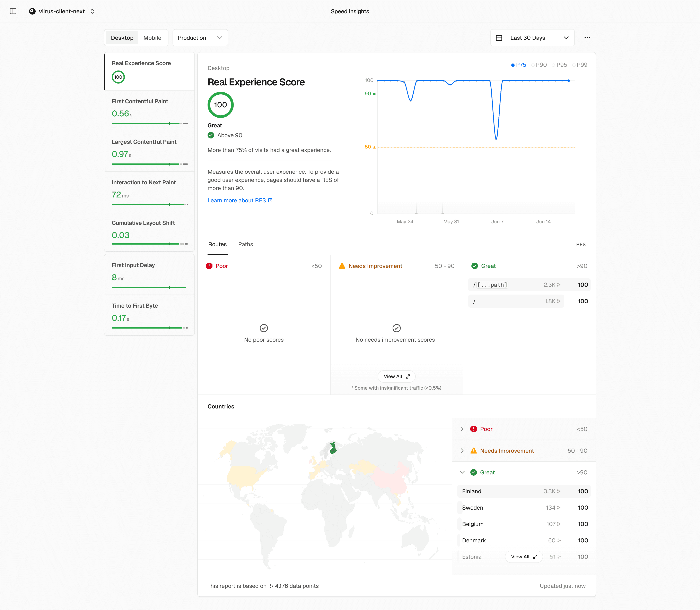
Task: Open the Production environment dropdown
Action: [x=200, y=38]
